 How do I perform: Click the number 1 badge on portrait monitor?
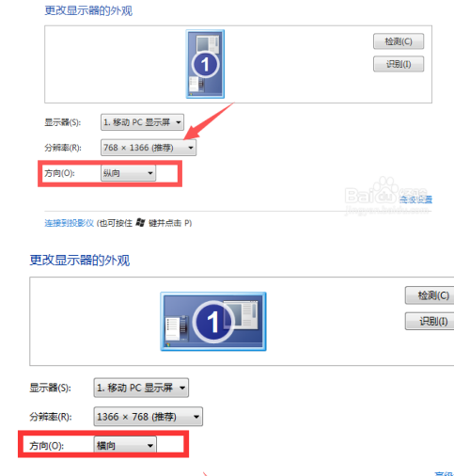point(205,65)
